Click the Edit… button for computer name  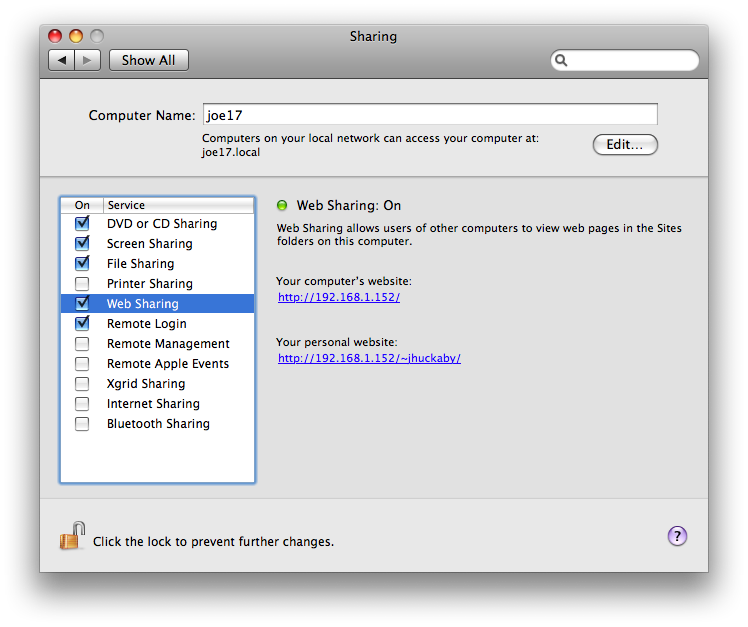625,145
